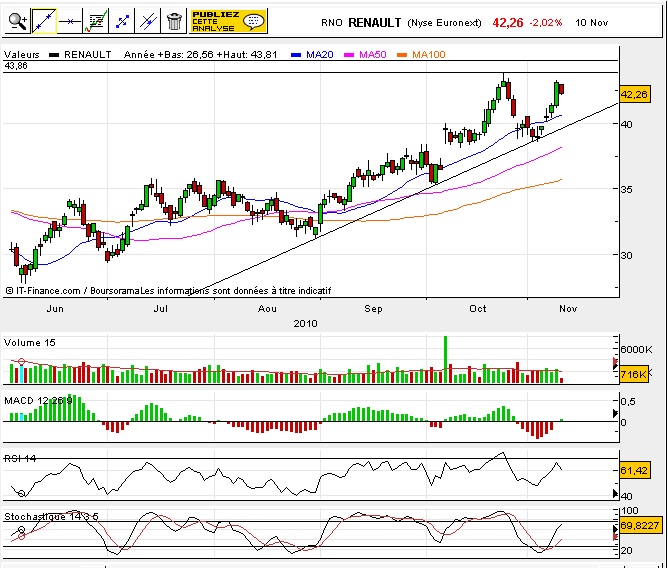668x568 pixels.
Task: Click the '35' price axis value
Action: 626,189
